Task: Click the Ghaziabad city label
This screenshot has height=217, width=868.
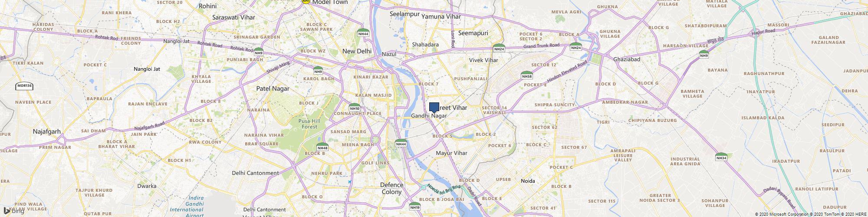Action: (x=627, y=59)
